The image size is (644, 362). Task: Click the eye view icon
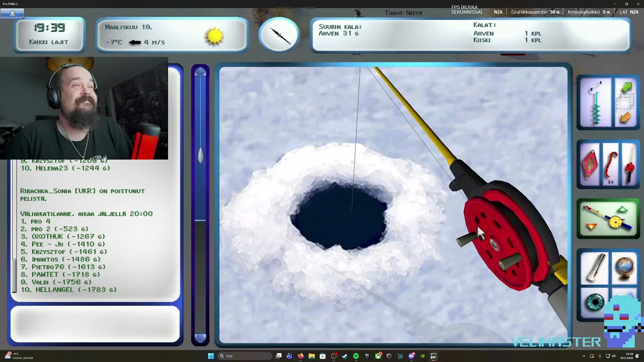[x=595, y=303]
